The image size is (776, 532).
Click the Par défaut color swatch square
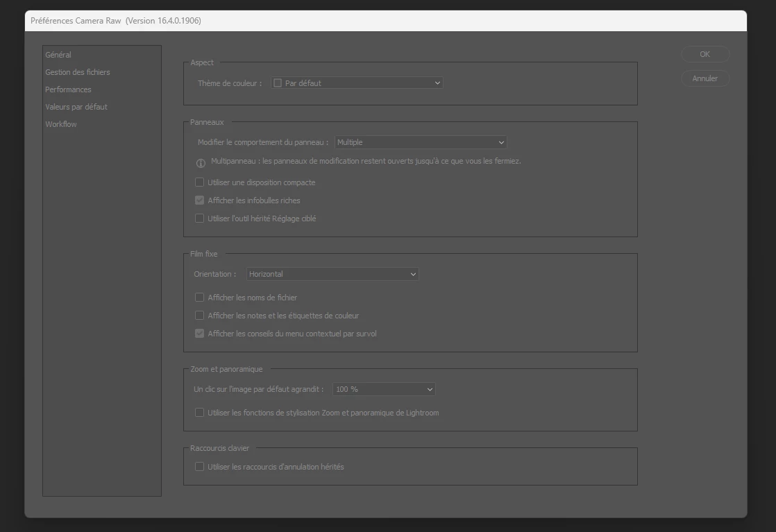click(278, 83)
